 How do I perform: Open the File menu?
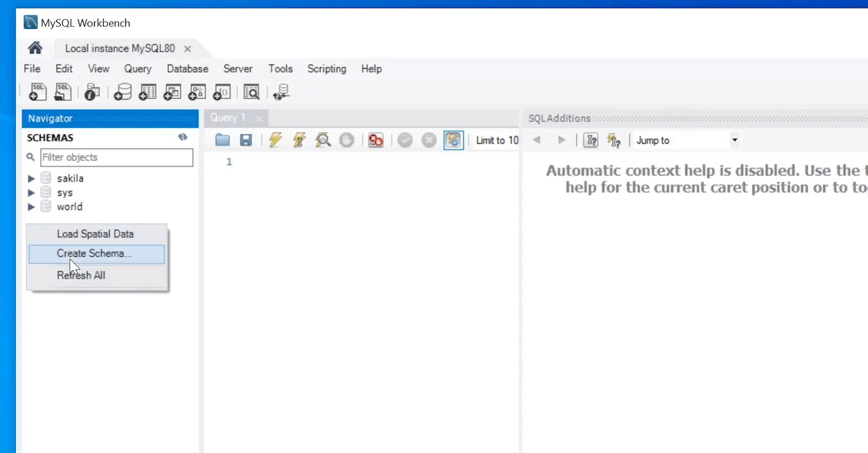(x=32, y=69)
